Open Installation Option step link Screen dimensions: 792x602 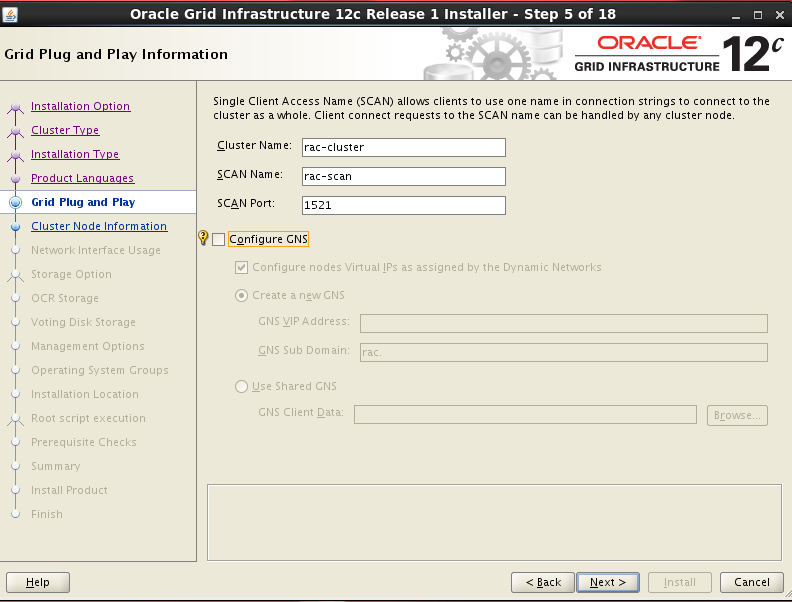80,106
